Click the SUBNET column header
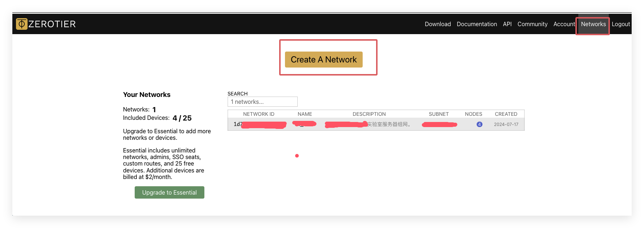 [x=439, y=114]
